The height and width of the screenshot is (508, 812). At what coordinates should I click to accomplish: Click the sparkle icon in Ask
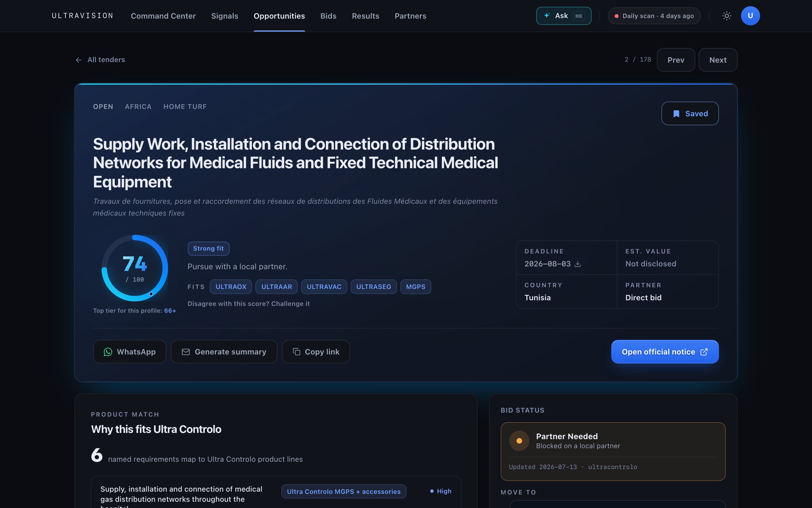(547, 16)
